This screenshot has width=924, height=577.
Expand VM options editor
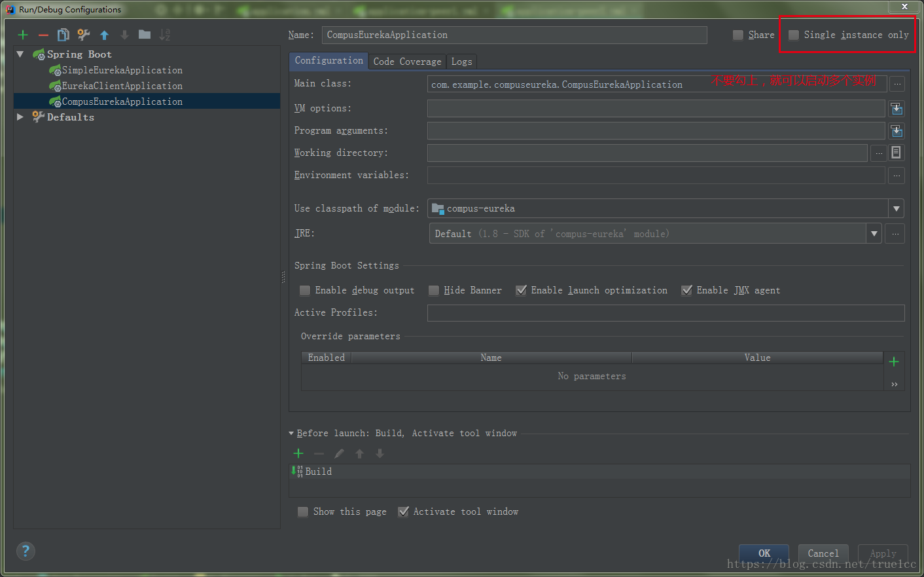[897, 108]
